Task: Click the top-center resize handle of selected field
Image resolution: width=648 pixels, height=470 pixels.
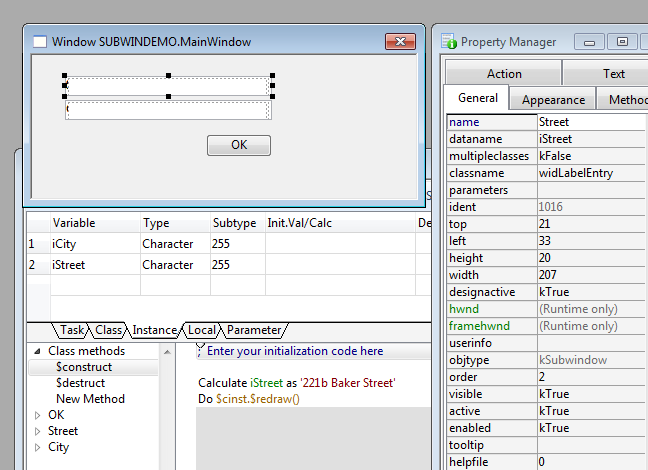Action: [x=169, y=75]
